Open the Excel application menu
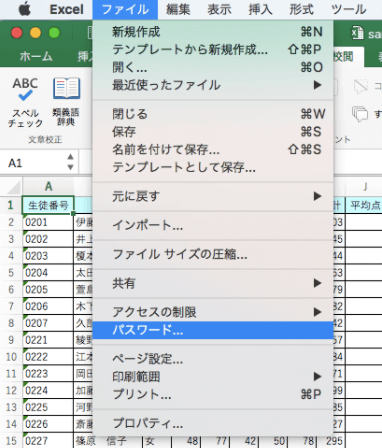Screen dimensions: 382x448 click(66, 9)
